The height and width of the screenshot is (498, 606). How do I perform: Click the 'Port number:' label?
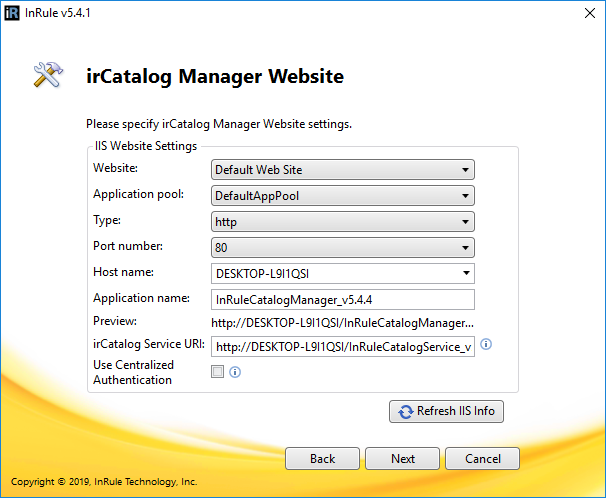128,246
